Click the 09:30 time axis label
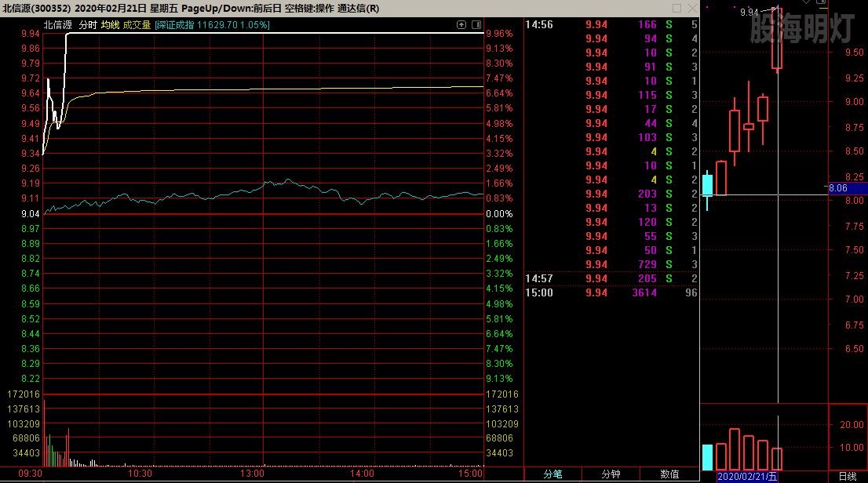Screen dimensions: 868x483 pyautogui.click(x=30, y=474)
